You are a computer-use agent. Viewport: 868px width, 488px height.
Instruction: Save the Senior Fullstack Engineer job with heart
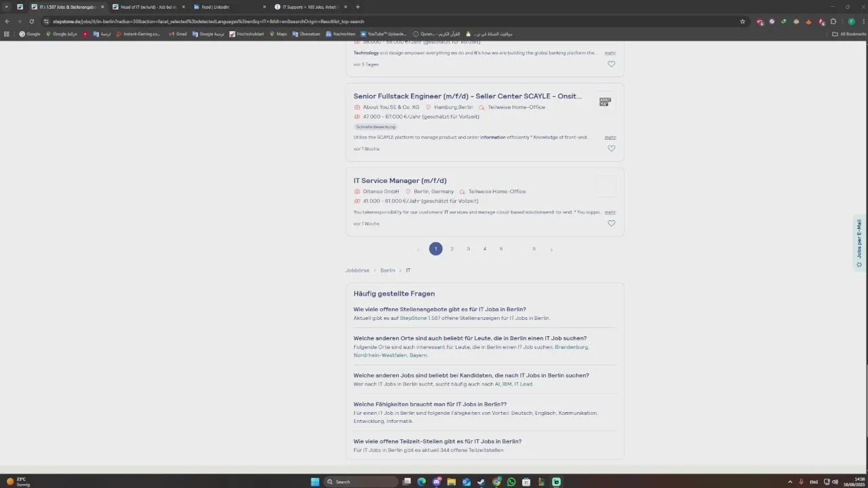tap(611, 148)
